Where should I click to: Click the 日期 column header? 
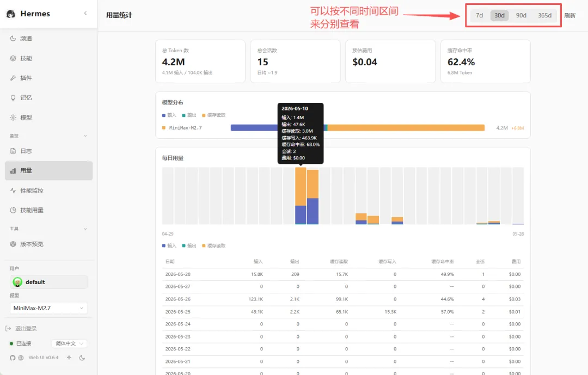point(170,261)
